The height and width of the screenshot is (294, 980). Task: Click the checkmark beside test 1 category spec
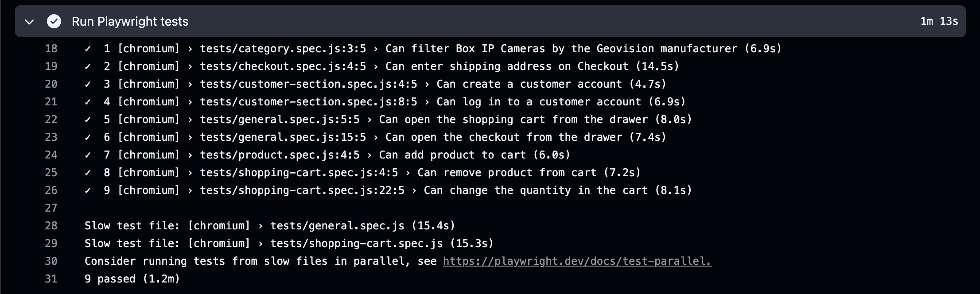pos(88,49)
